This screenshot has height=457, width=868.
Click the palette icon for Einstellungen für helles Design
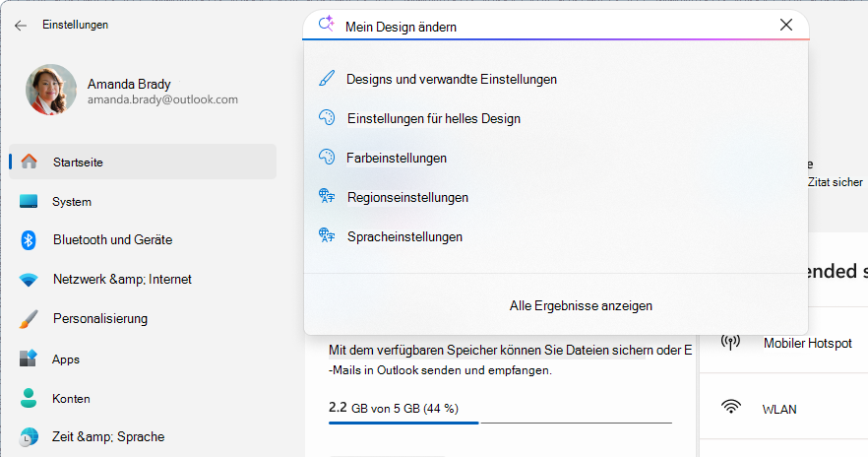click(327, 117)
